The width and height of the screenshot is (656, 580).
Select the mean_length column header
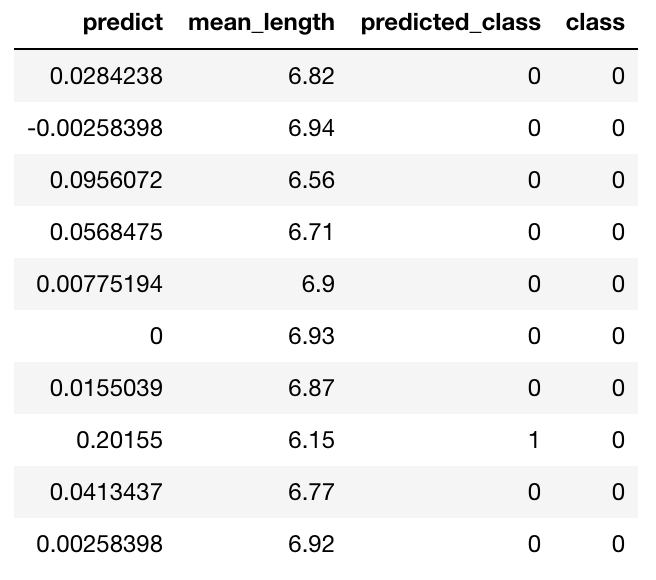(261, 23)
